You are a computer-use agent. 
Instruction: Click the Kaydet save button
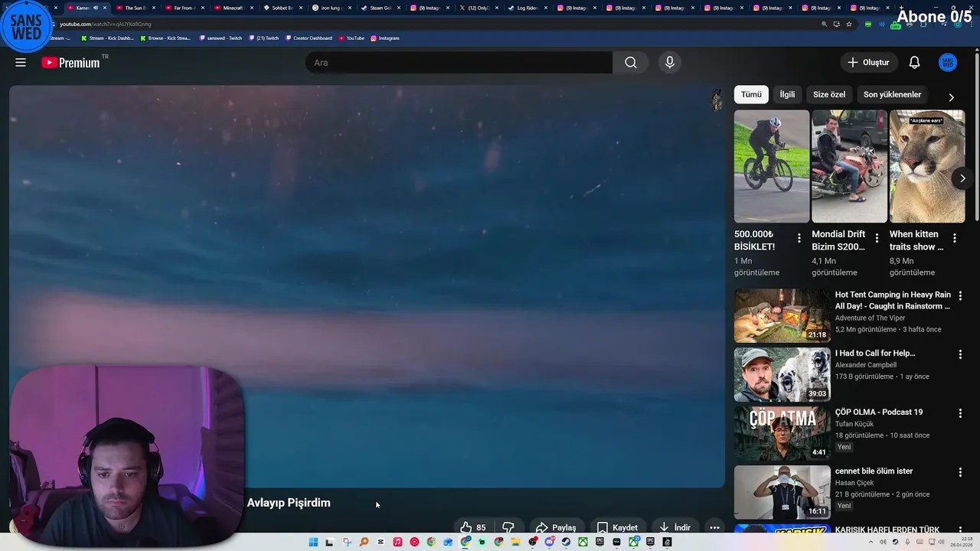(x=617, y=527)
